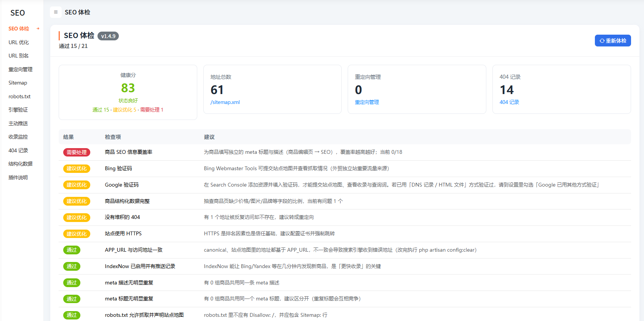Click the 404 记录 count 14
The image size is (644, 321).
click(507, 90)
